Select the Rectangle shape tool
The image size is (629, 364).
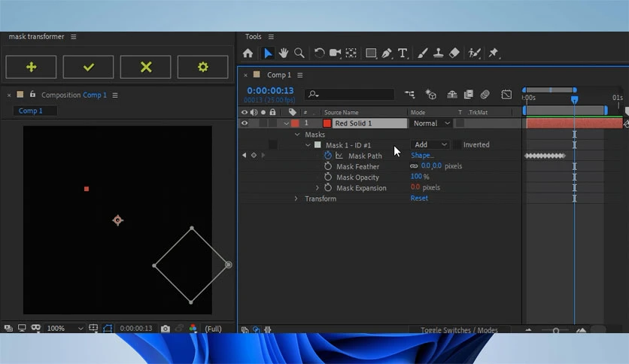click(x=371, y=53)
